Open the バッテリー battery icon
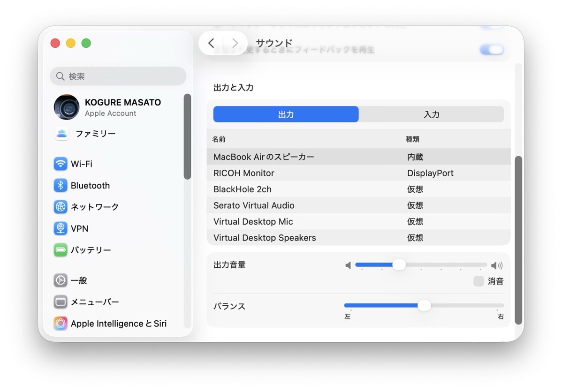The image size is (562, 392). 61,250
